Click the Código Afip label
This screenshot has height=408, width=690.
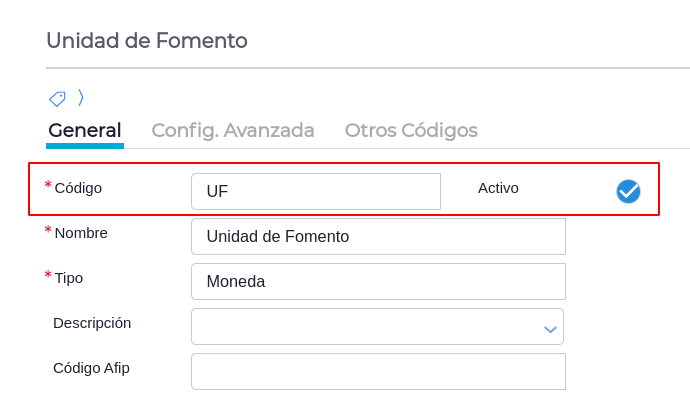point(91,367)
